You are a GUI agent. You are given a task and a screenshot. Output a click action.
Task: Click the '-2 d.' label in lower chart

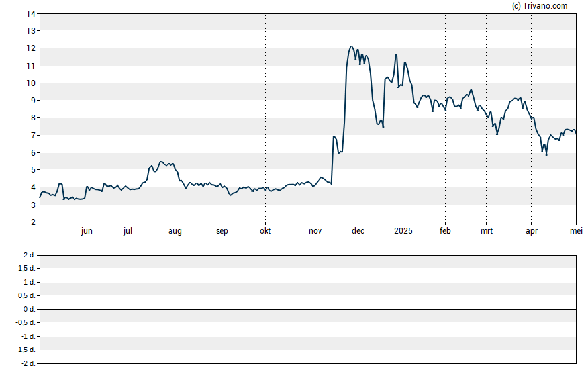tap(28, 363)
